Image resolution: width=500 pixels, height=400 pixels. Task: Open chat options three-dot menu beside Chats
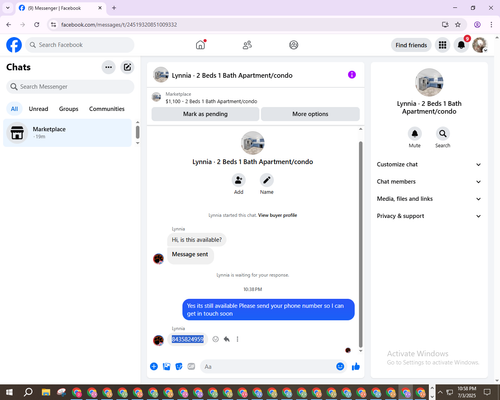[x=108, y=67]
